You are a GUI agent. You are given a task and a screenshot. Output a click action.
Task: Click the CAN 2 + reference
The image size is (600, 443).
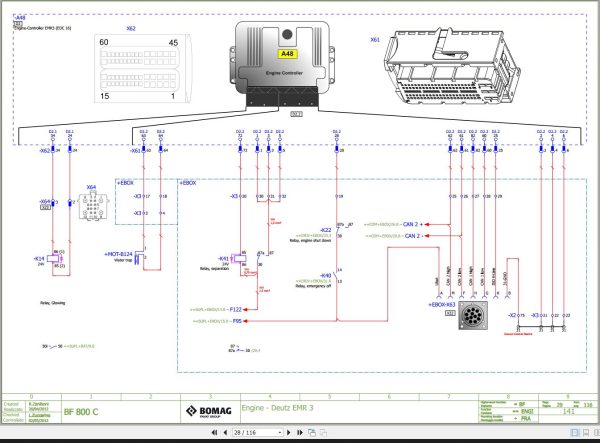click(413, 224)
